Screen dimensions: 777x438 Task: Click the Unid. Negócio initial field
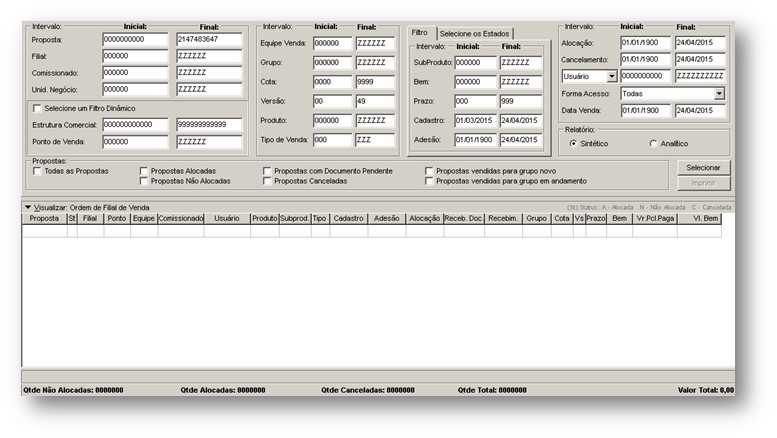pyautogui.click(x=135, y=89)
